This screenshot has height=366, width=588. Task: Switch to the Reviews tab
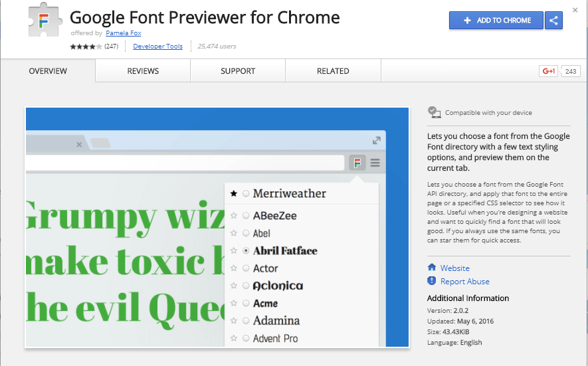(x=143, y=71)
